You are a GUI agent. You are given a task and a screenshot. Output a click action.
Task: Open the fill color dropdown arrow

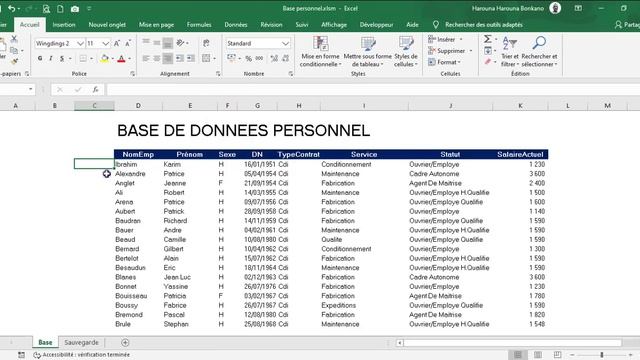113,59
